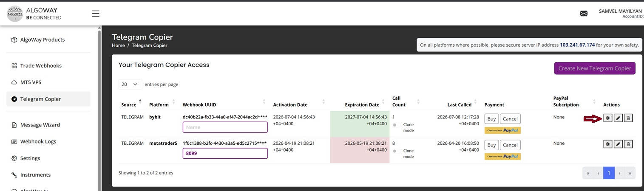This screenshot has width=644, height=191.
Task: Click Buy button for metatrader5 row
Action: (491, 145)
